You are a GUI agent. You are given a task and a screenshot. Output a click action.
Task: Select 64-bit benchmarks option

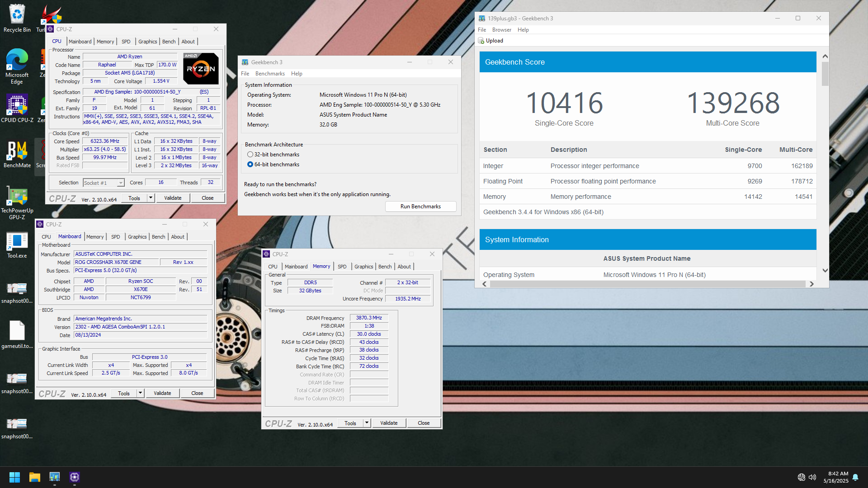(x=273, y=164)
